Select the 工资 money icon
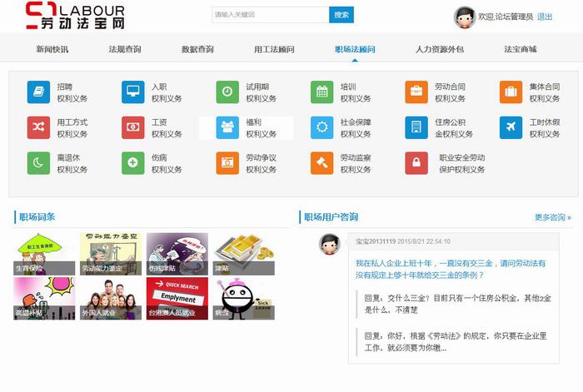Viewport: 583px width, 392px height. 133,127
